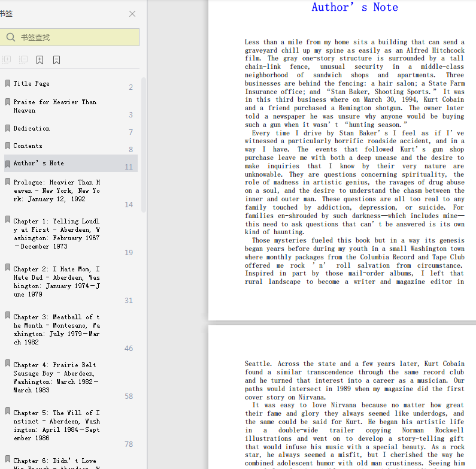Open Chapter 2: I Hate Mom, I Hate Dad
476x469 pixels.
pos(57,282)
